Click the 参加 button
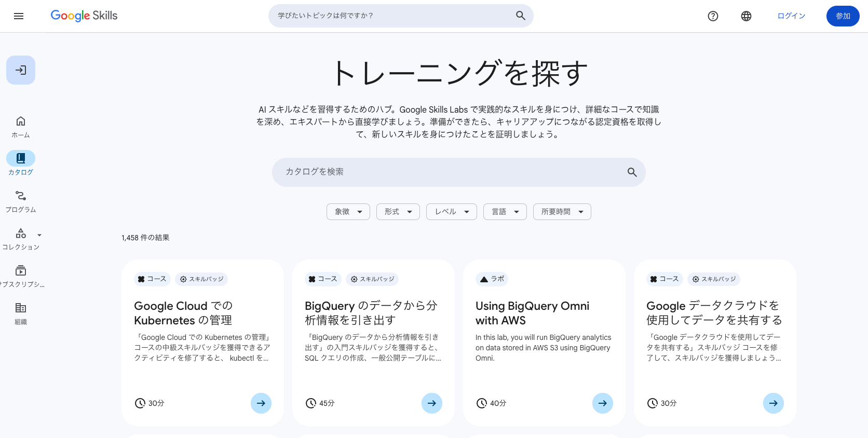 point(843,16)
